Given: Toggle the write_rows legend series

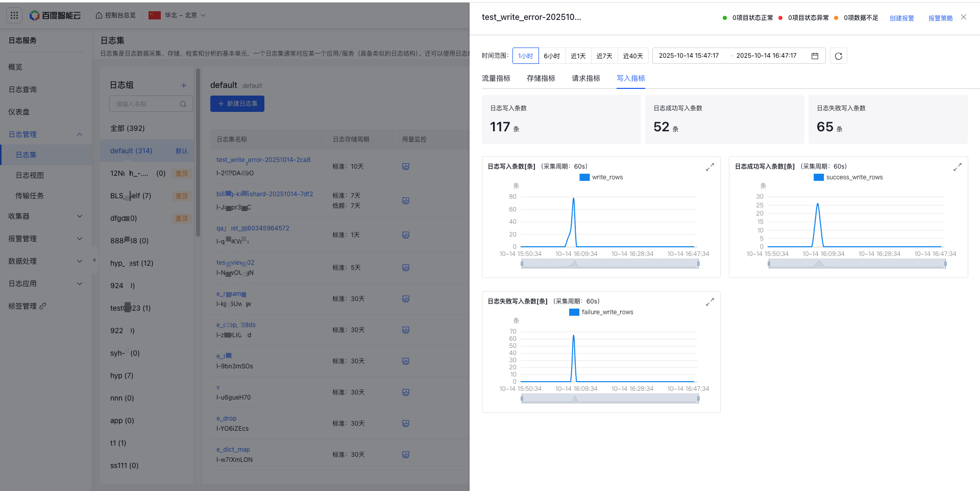Looking at the screenshot, I should coord(601,177).
